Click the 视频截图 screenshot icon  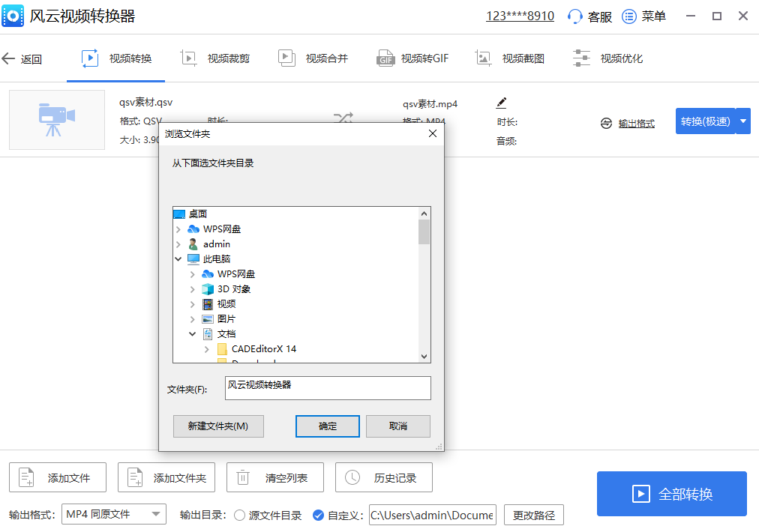tap(483, 58)
